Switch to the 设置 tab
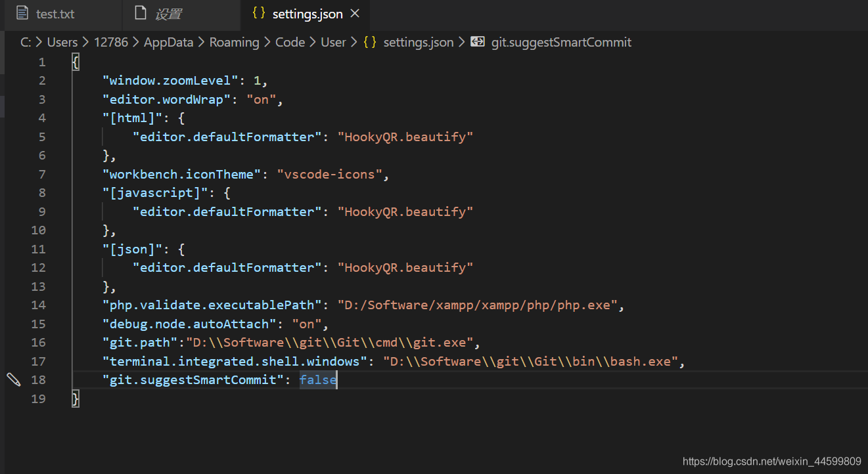 coord(181,14)
